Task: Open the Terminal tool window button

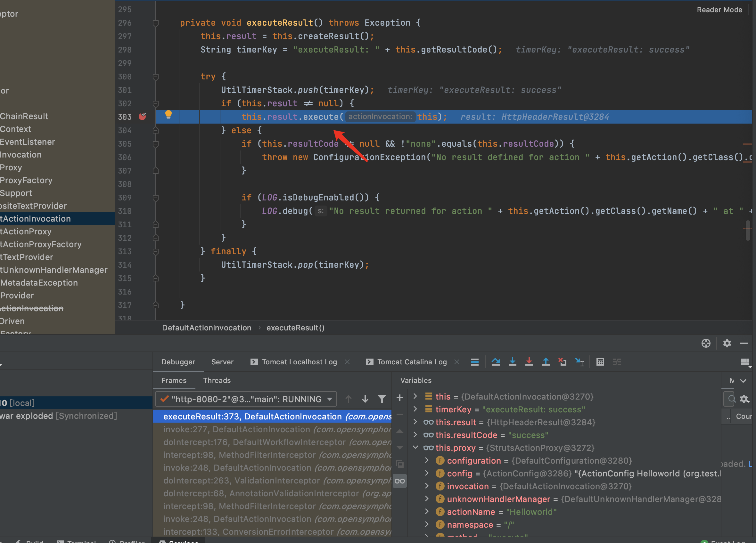Action: click(x=76, y=541)
